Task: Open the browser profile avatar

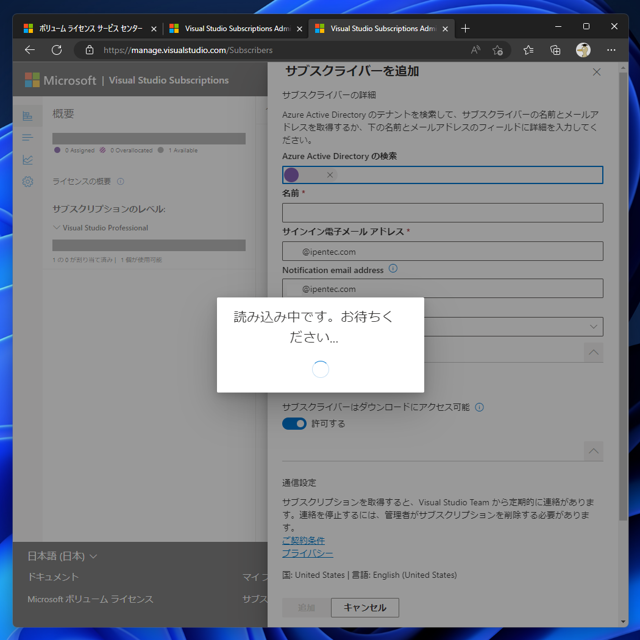Action: click(583, 50)
